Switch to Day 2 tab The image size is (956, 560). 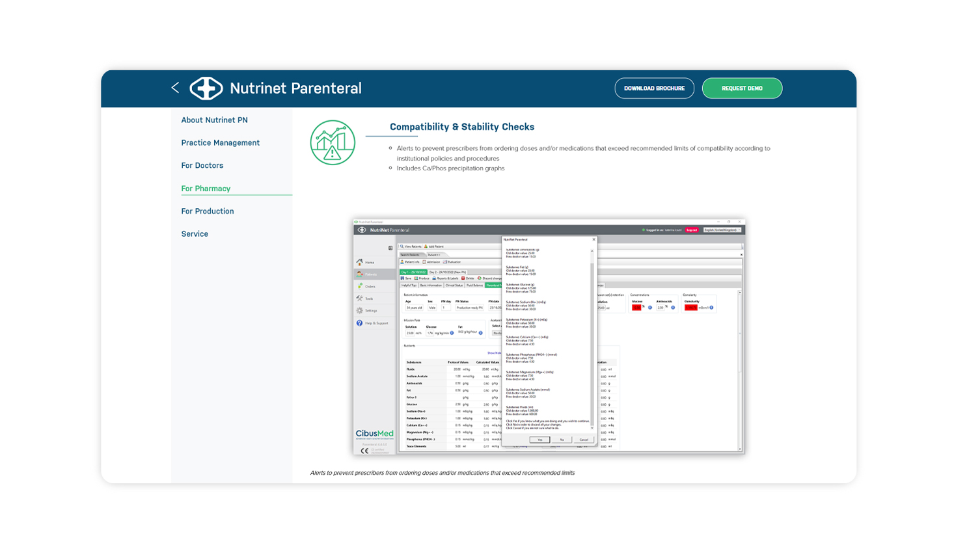(448, 272)
